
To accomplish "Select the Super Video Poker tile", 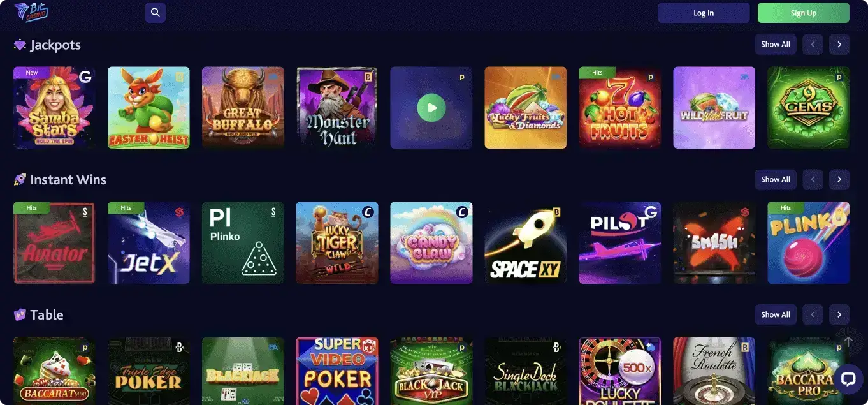I will tap(337, 371).
